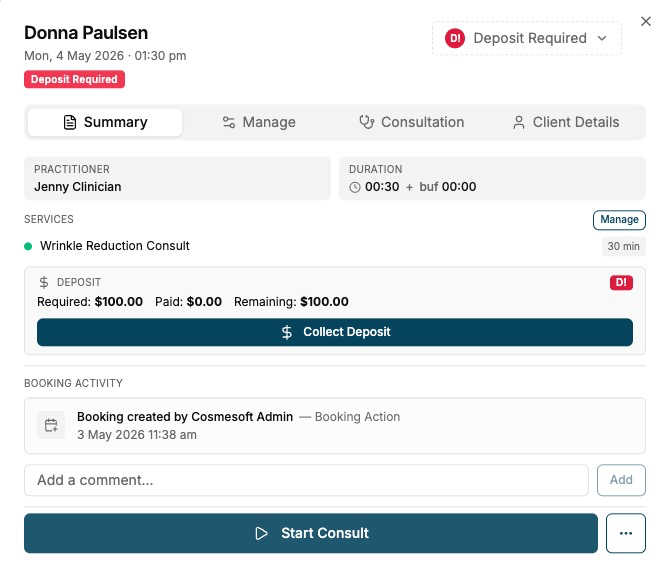
Task: Click the Start Consult button
Action: coord(311,533)
